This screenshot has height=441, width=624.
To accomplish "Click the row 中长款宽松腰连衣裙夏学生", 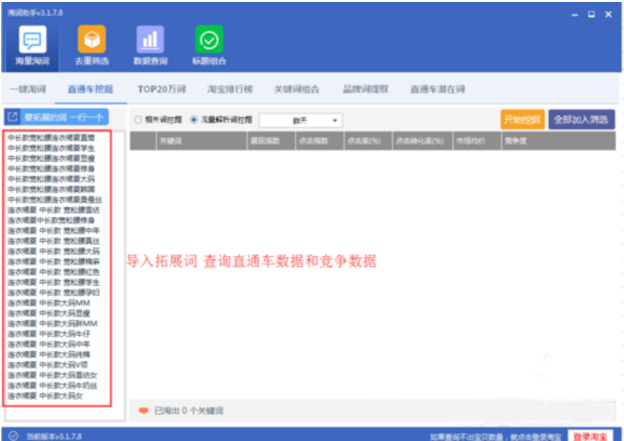I will 51,148.
